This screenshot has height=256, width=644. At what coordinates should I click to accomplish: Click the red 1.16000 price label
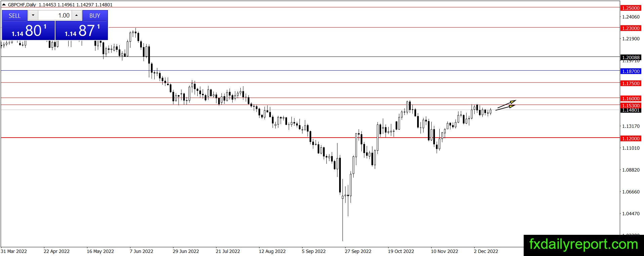(x=631, y=99)
